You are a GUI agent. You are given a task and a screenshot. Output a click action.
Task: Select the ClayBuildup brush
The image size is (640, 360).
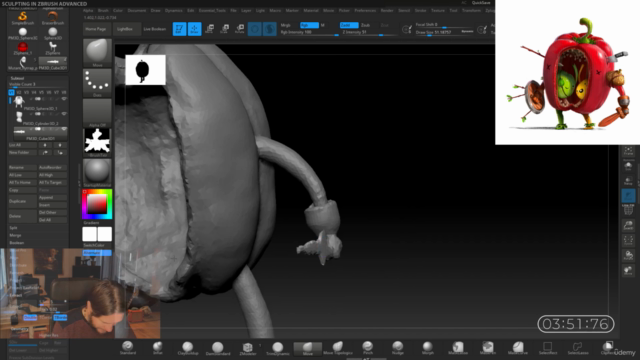pos(188,348)
